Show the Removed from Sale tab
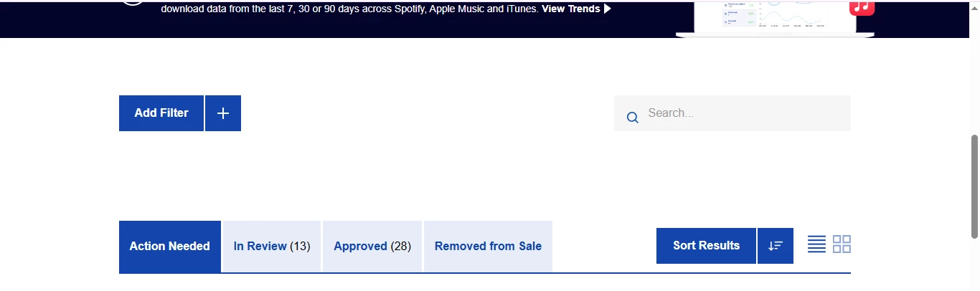 (488, 247)
